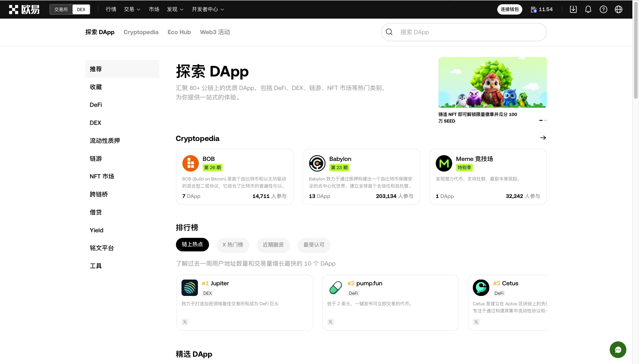Switch to 交易所 mode
The width and height of the screenshot is (639, 364).
[x=61, y=9]
